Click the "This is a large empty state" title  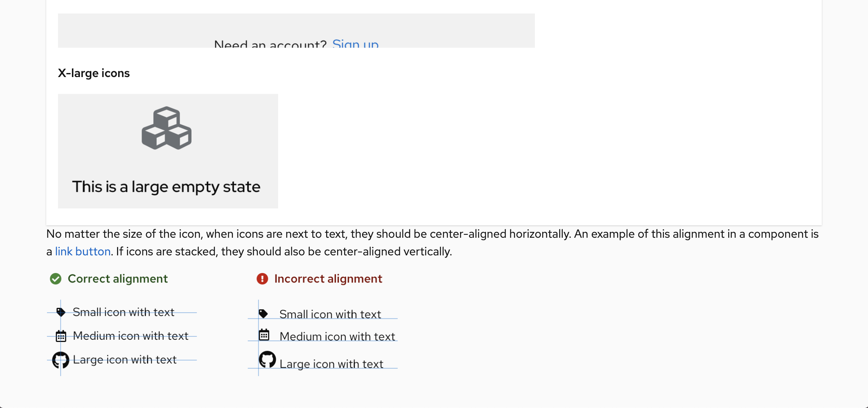(166, 187)
